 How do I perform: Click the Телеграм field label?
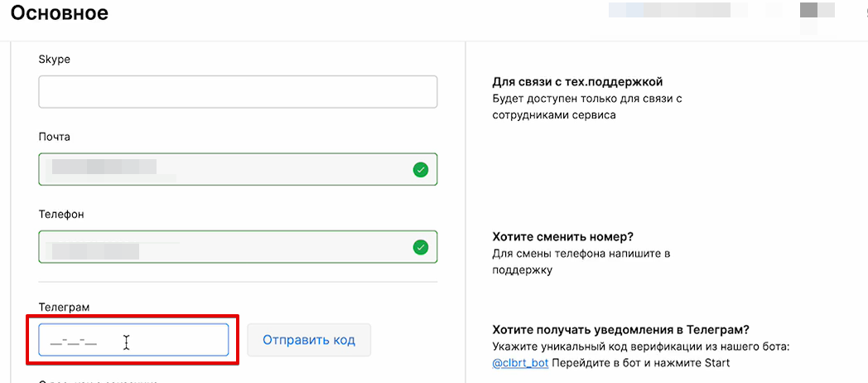pyautogui.click(x=65, y=306)
